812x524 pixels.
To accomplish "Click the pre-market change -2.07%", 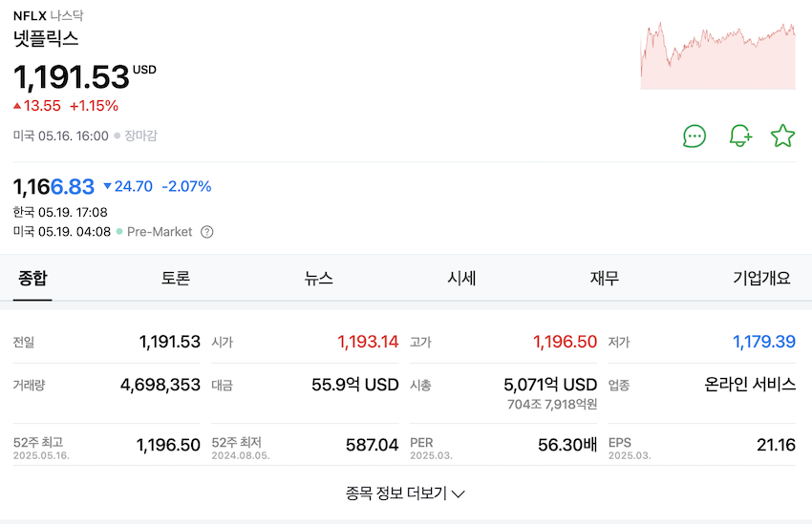I will click(x=186, y=186).
